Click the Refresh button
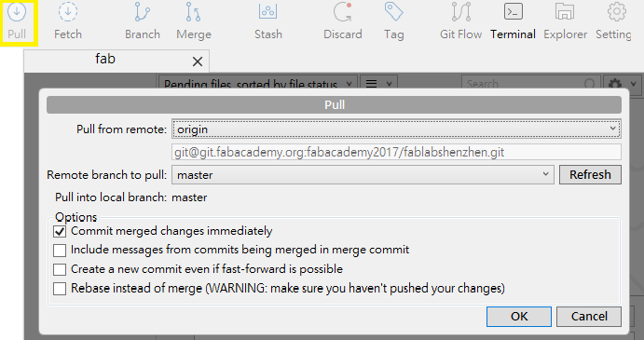The width and height of the screenshot is (644, 340). pos(590,175)
